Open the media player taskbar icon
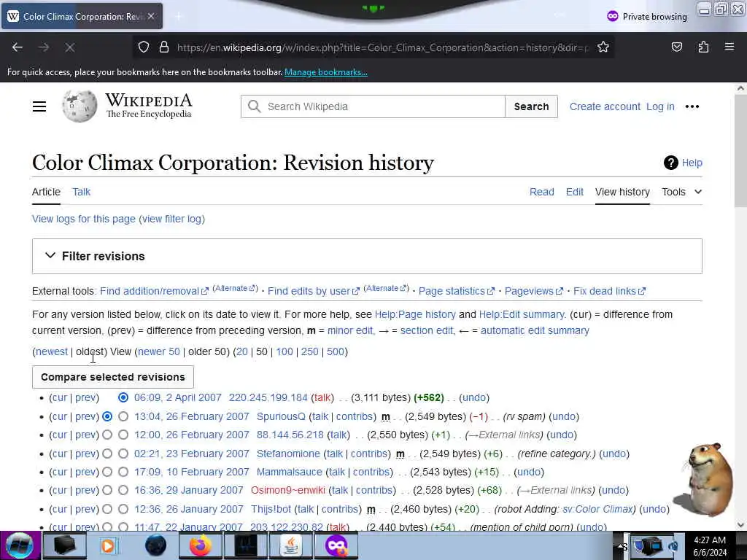 (x=109, y=545)
